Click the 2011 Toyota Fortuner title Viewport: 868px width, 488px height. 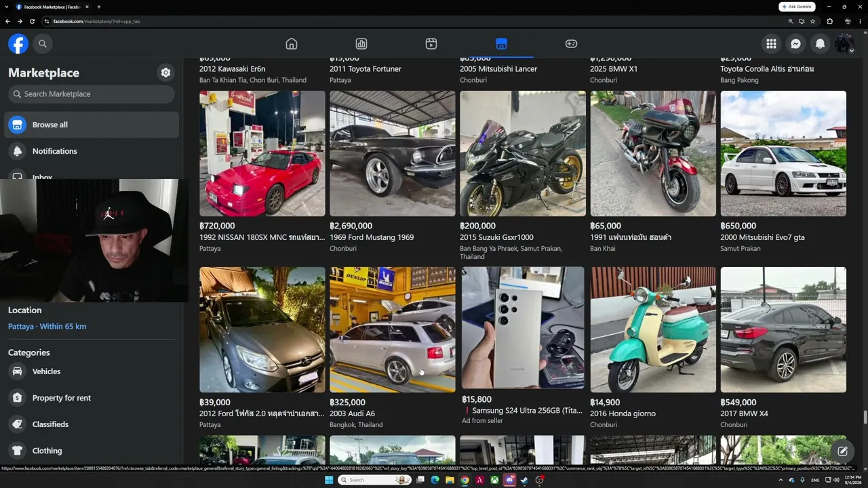click(x=366, y=69)
